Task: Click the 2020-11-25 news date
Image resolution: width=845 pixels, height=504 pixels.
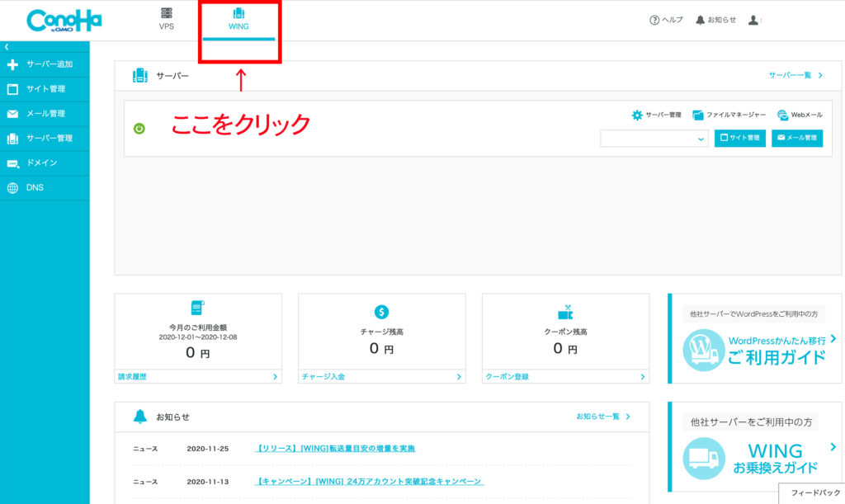Action: tap(207, 449)
